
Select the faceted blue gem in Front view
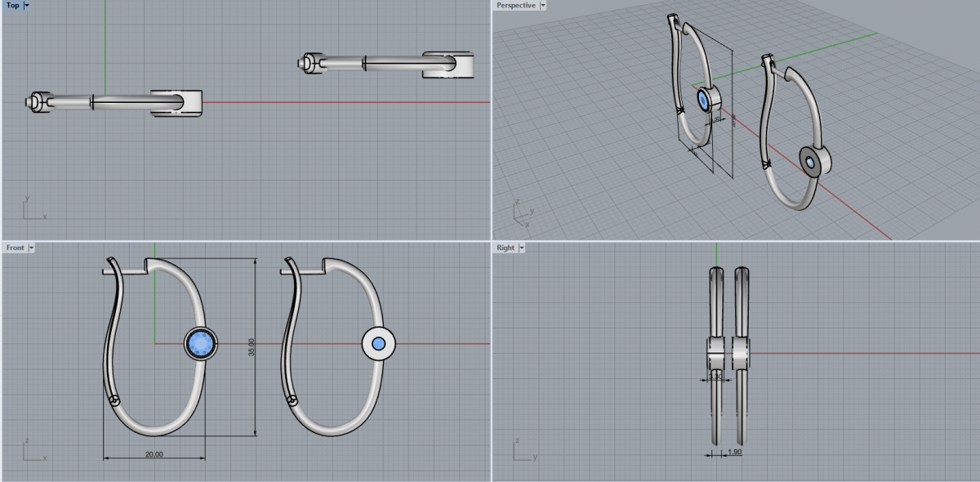click(x=200, y=344)
